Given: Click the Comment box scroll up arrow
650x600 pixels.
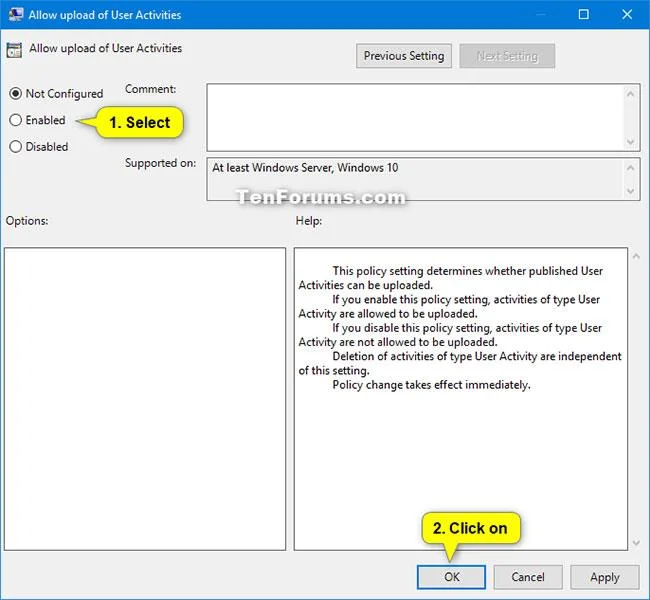Looking at the screenshot, I should (x=631, y=94).
